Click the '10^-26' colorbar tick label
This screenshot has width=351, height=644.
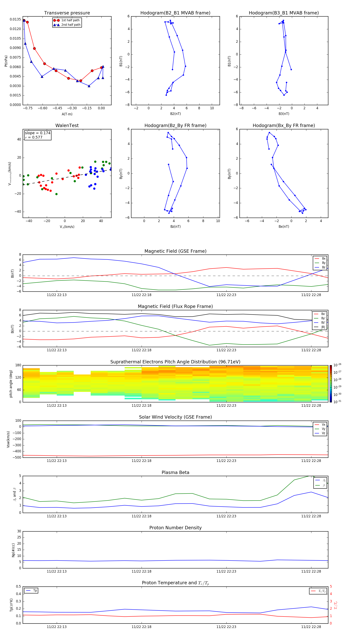pos(337,365)
